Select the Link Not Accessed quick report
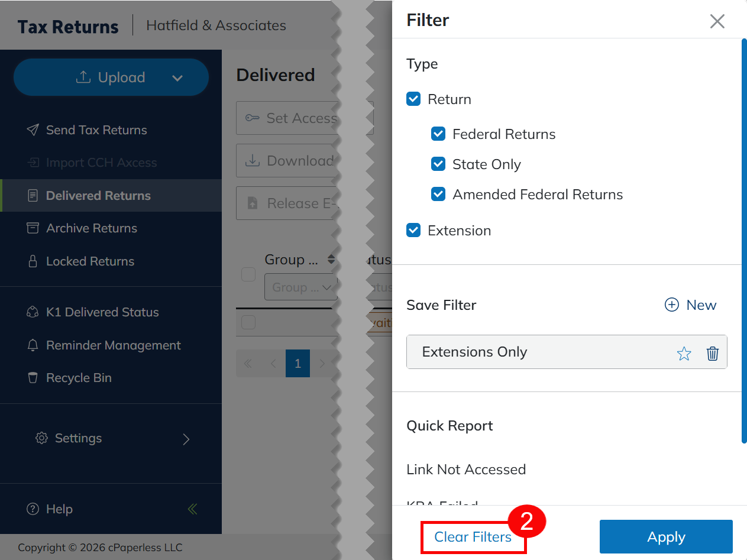 (x=466, y=470)
